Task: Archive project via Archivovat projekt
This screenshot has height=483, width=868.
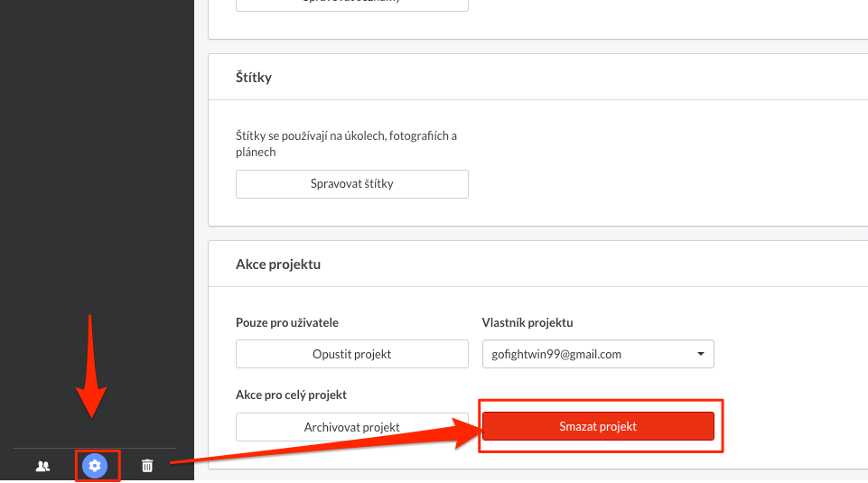Action: tap(352, 427)
